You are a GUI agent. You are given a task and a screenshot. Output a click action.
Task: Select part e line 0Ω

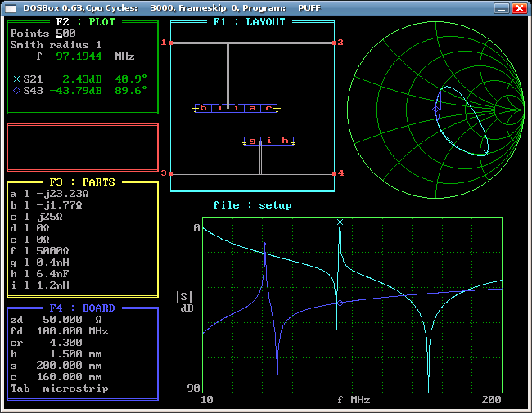pos(29,240)
